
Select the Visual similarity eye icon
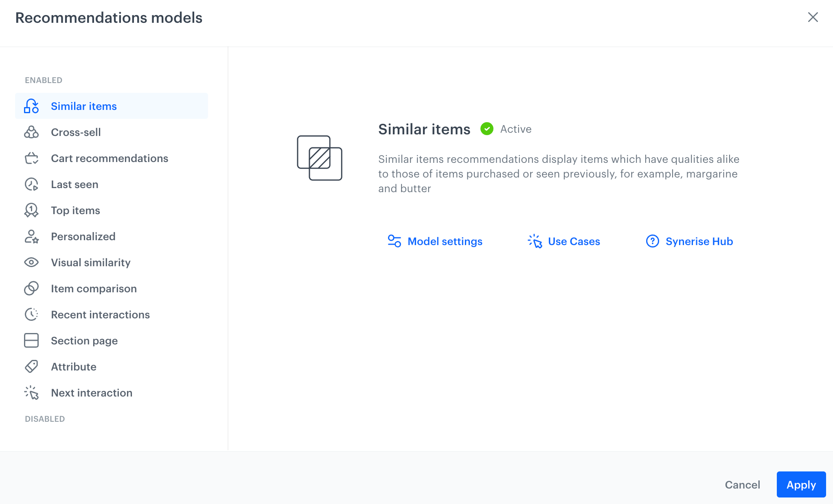(x=31, y=262)
